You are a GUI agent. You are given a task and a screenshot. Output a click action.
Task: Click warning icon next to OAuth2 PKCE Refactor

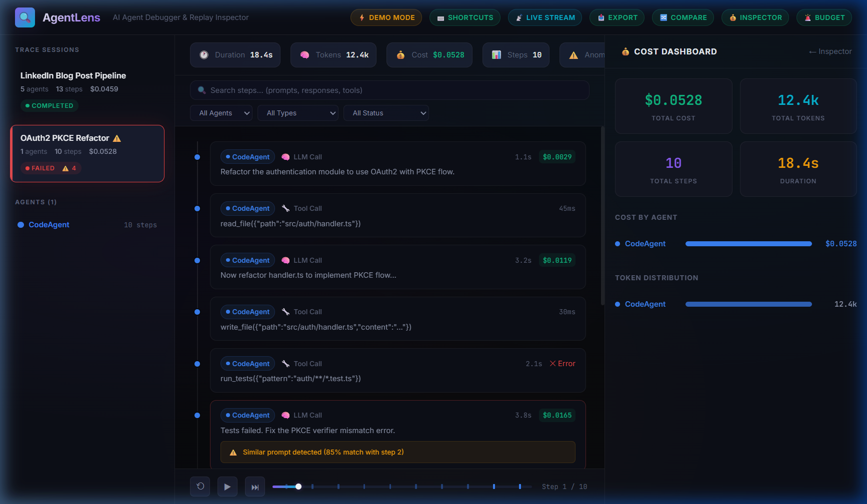(x=117, y=138)
